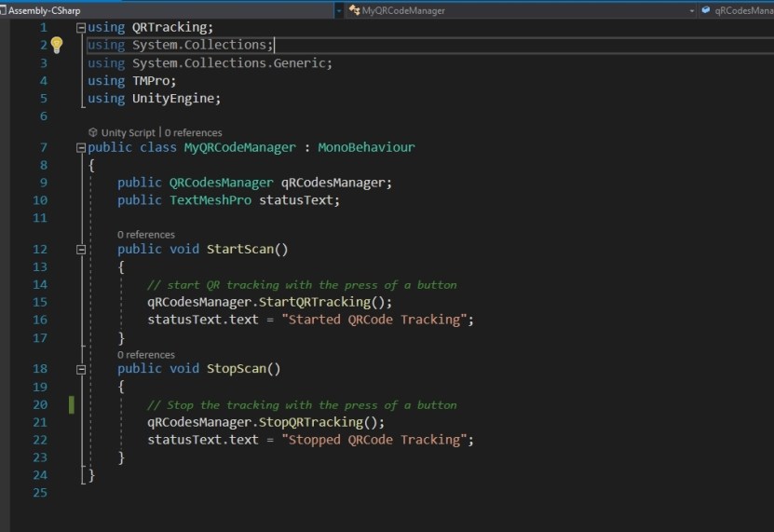The height and width of the screenshot is (532, 774).
Task: Open the MyQRCodeManager type dropdown arrow
Action: [691, 10]
